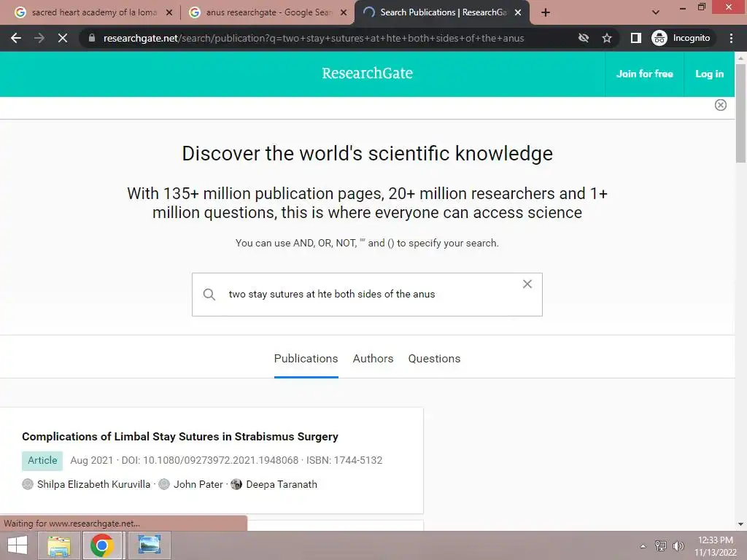Expand the tab search chevron

click(x=656, y=12)
